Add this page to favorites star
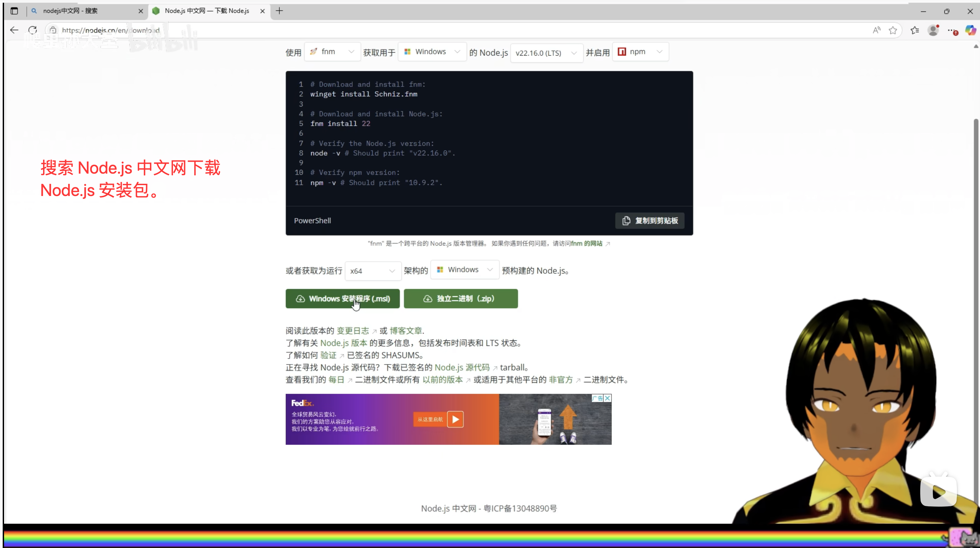Screen dimensions: 980x548 click(x=893, y=30)
